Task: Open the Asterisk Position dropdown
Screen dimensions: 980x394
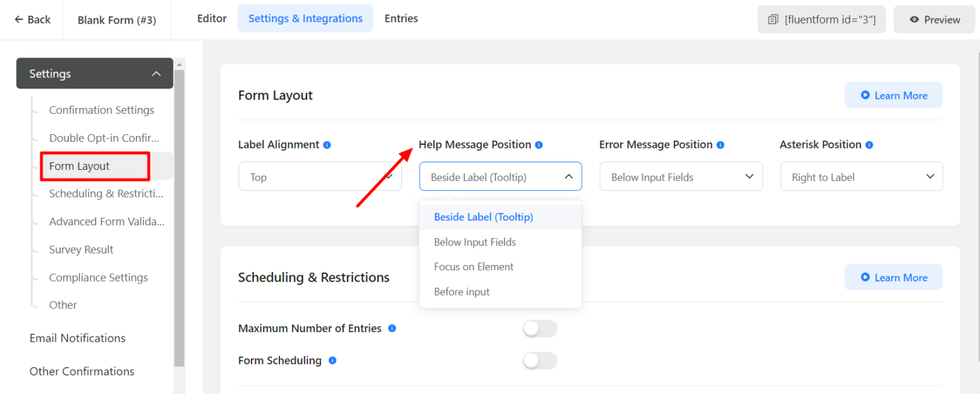Action: (x=861, y=176)
